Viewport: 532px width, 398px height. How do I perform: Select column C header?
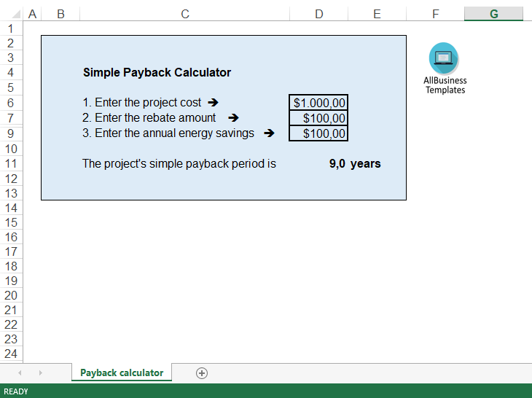(185, 14)
